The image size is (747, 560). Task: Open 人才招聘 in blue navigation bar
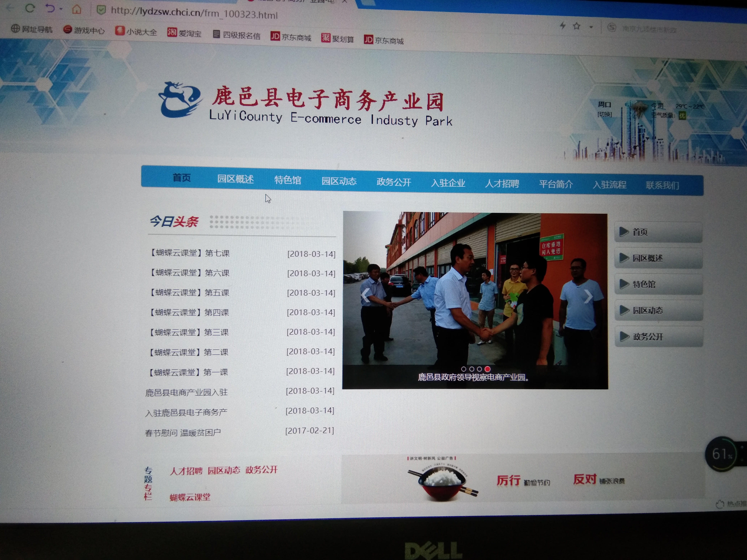[502, 184]
